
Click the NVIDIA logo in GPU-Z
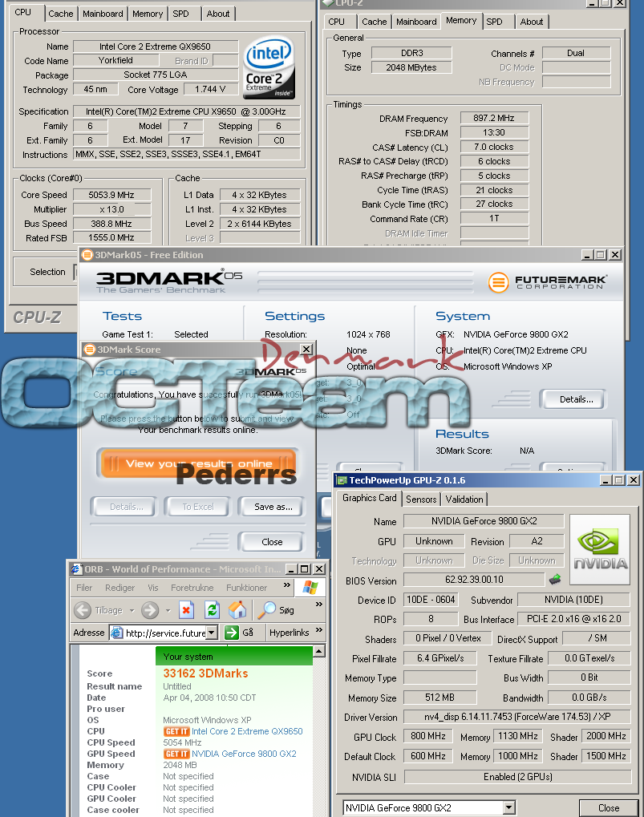[600, 549]
